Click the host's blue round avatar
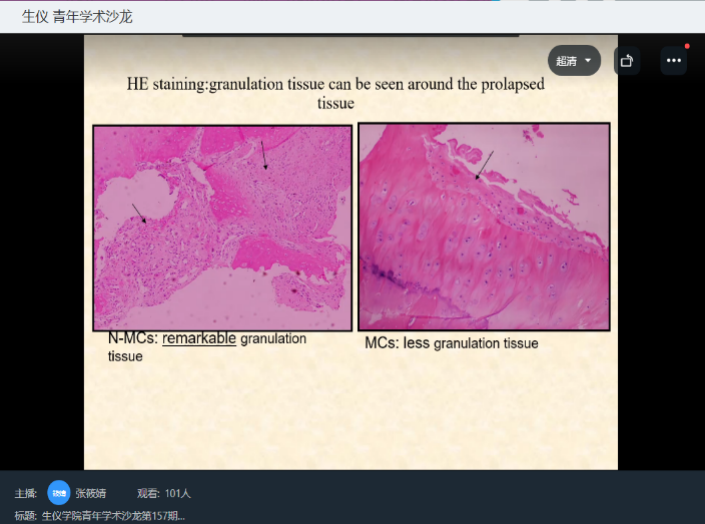The image size is (705, 524). (59, 493)
